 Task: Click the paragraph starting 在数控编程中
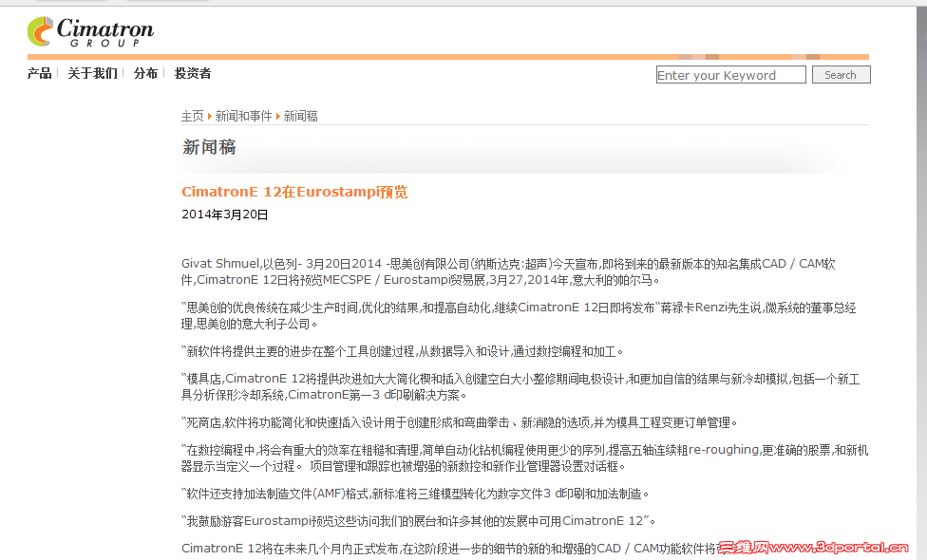pos(524,457)
